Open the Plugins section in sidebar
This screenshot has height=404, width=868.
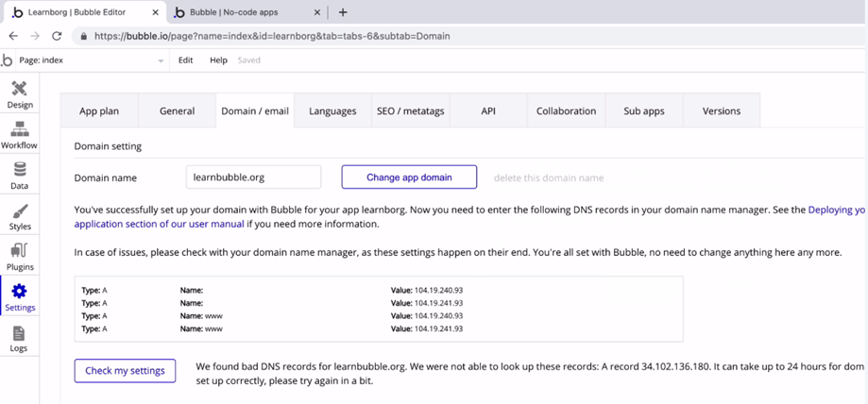coord(20,257)
